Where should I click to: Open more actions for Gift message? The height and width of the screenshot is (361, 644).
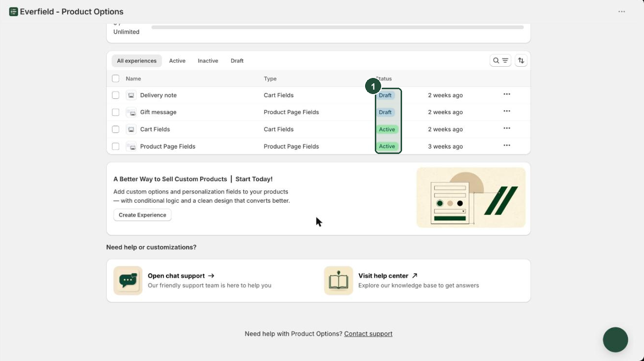click(507, 112)
